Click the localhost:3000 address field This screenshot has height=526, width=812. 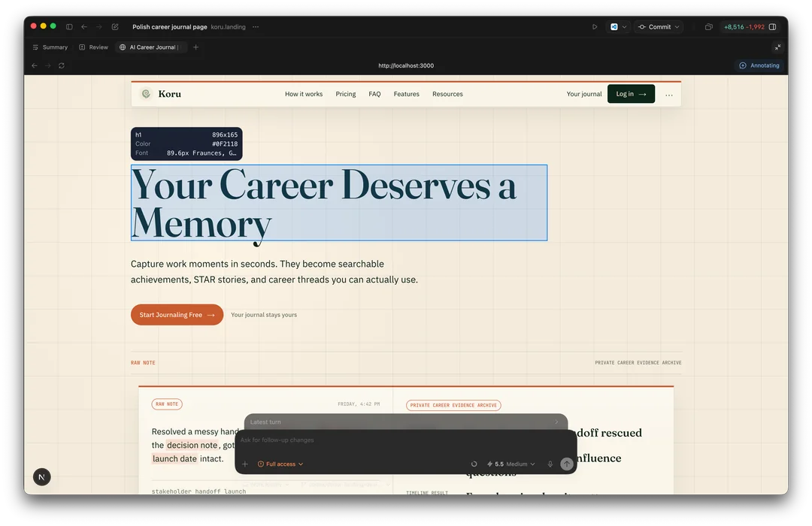[406, 66]
